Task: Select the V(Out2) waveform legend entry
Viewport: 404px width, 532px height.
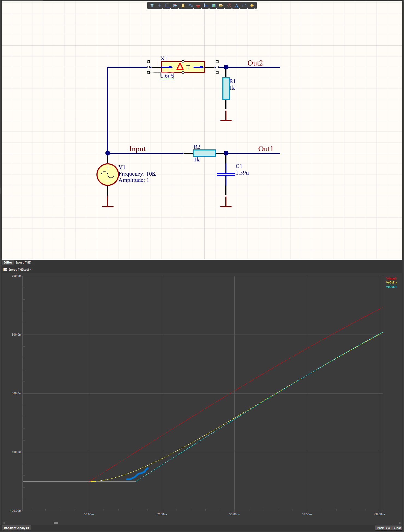Action: (x=391, y=287)
